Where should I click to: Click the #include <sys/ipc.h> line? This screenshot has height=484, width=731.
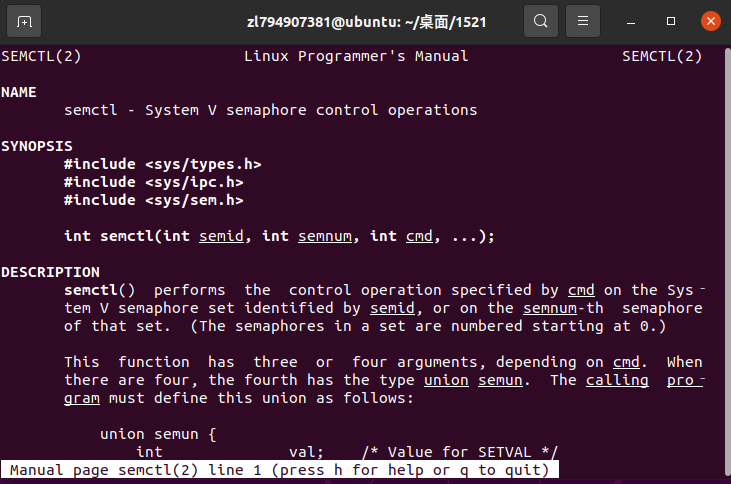[154, 182]
